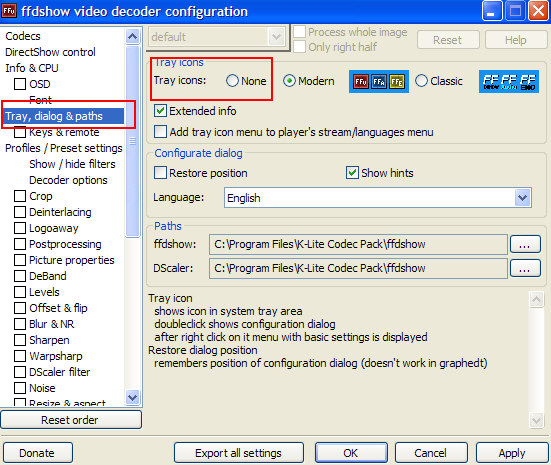Screen dimensions: 551x465
Task: Enable the Sharpen checkbox
Action: point(20,340)
